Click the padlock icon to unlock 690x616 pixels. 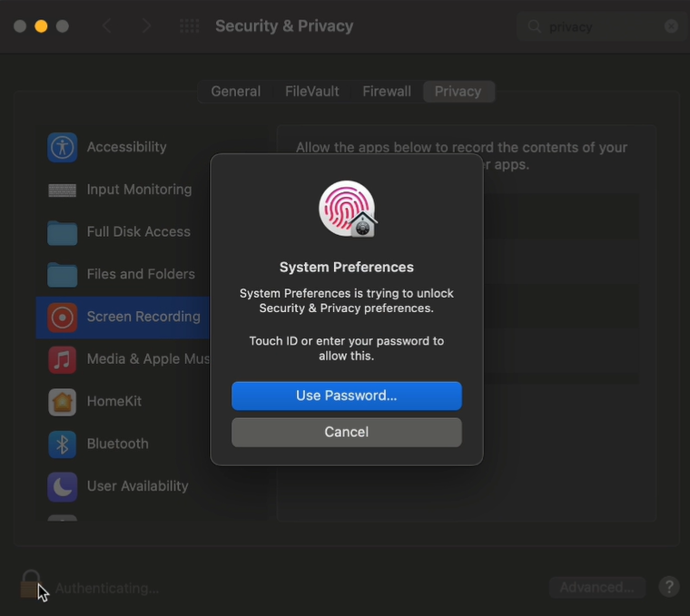click(31, 585)
